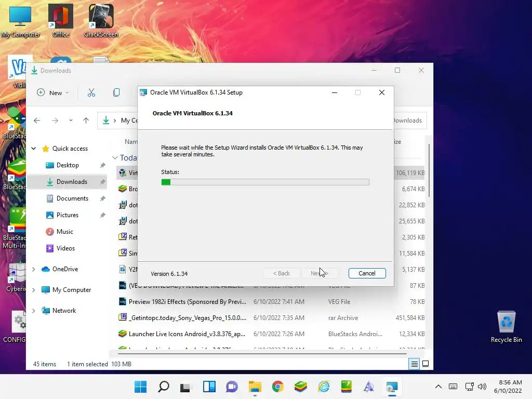Open Recycle Bin on desktop
This screenshot has width=532, height=399.
[x=506, y=327]
